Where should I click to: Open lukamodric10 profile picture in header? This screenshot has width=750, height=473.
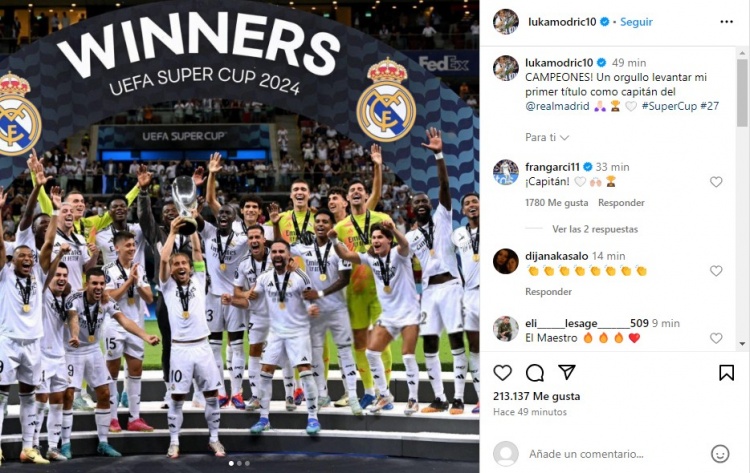[x=506, y=22]
